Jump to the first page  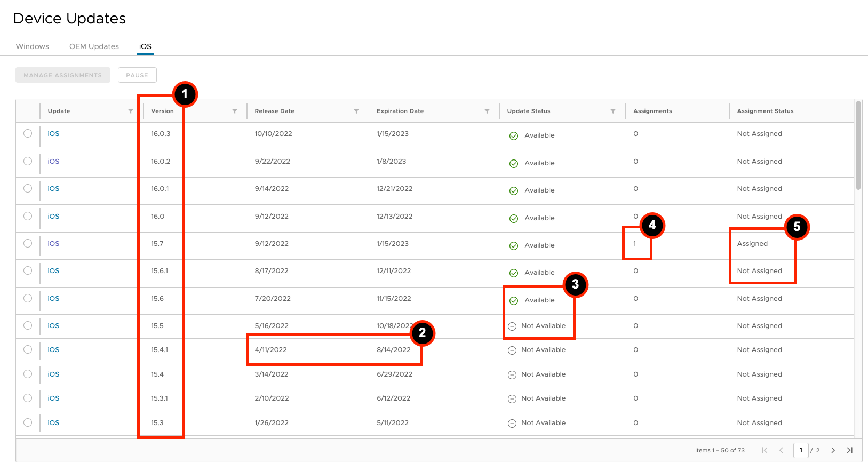coord(765,450)
